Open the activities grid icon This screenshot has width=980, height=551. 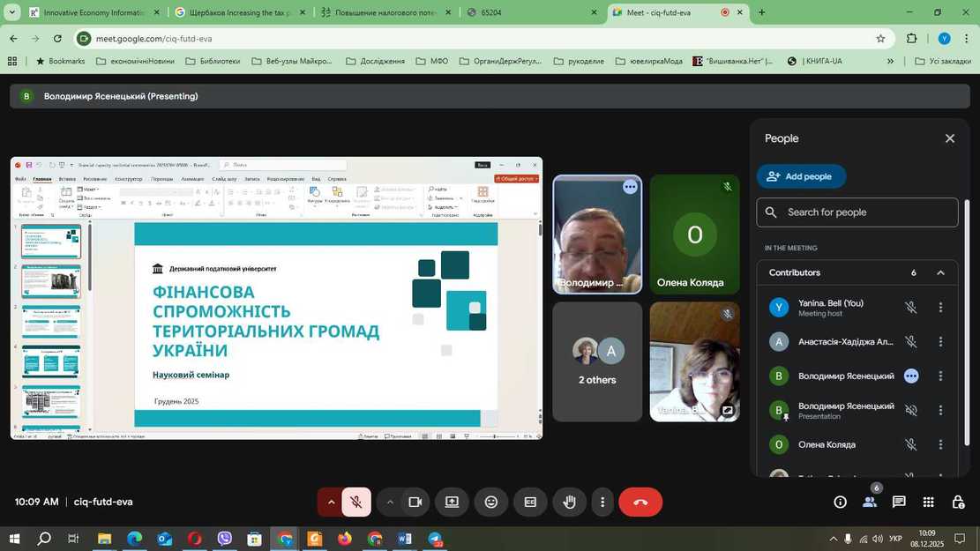pos(928,502)
